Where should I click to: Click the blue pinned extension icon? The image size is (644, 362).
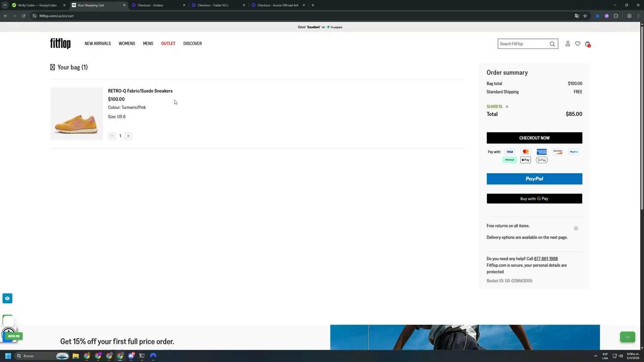597,16
